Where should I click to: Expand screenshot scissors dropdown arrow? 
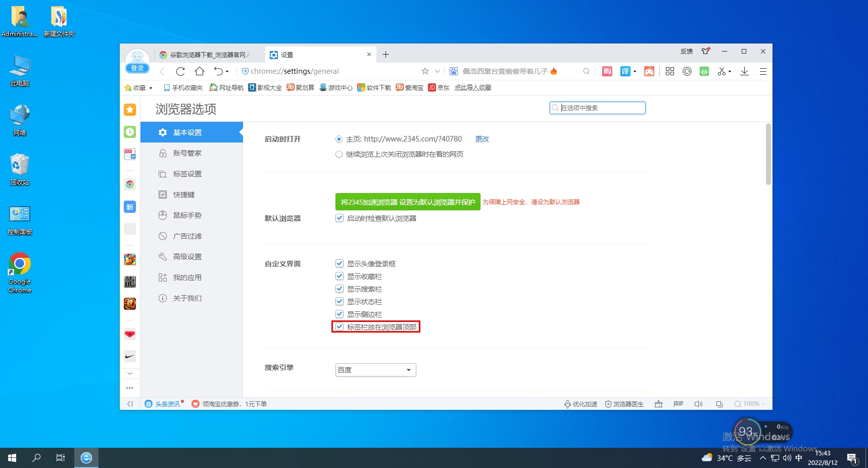[730, 71]
